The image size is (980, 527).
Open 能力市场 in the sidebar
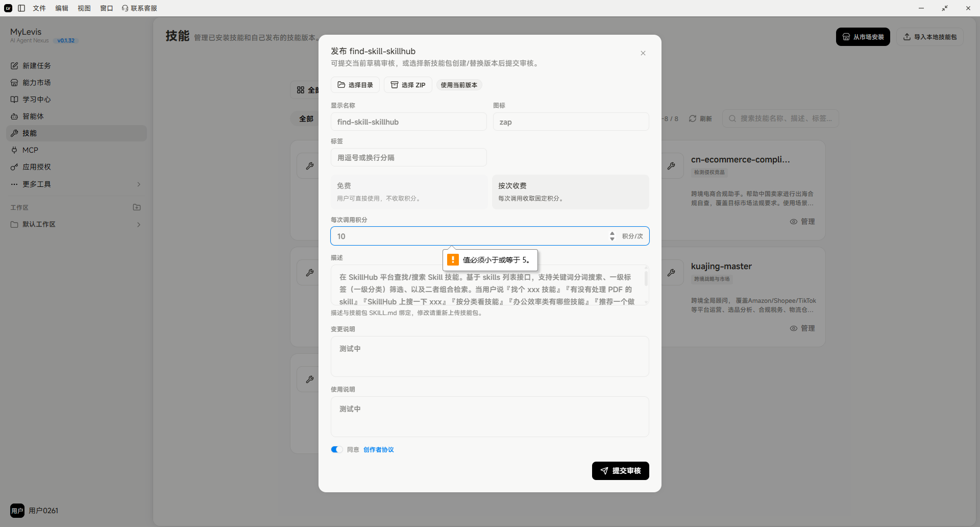(x=77, y=83)
